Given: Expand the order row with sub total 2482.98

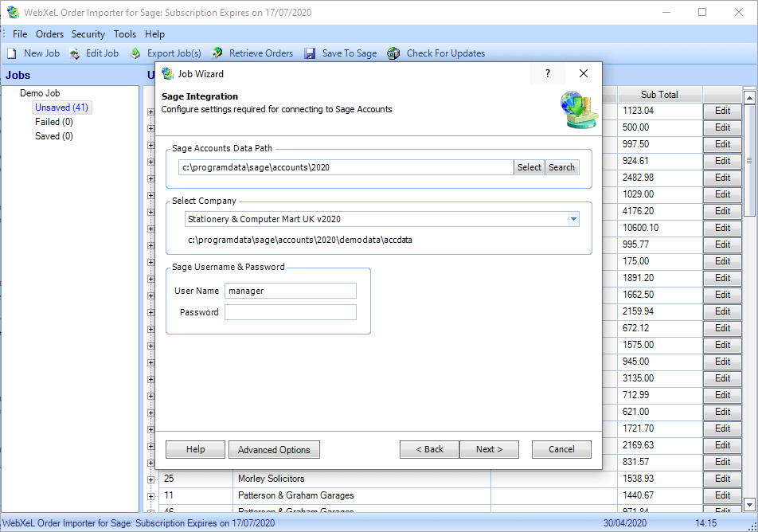Looking at the screenshot, I should tap(150, 179).
